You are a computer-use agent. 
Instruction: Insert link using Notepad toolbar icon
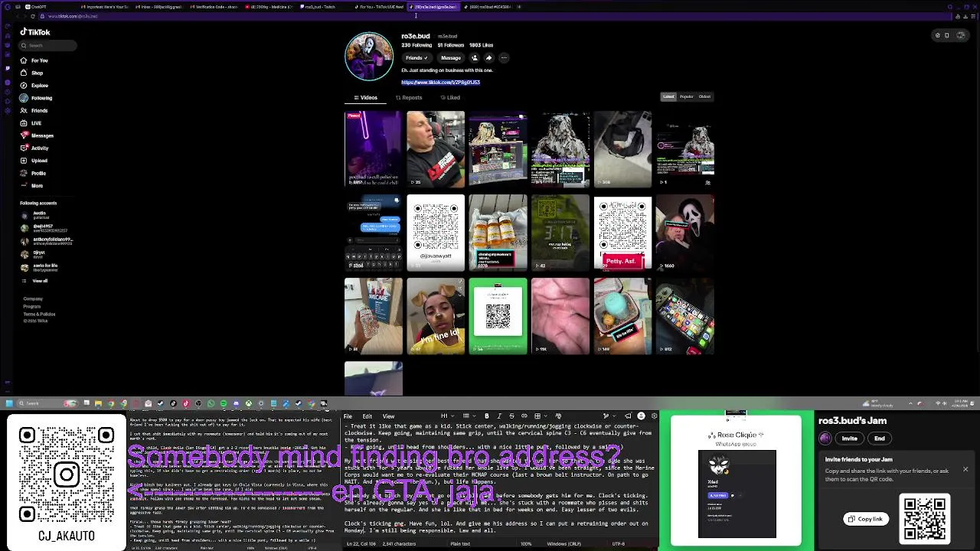(524, 416)
